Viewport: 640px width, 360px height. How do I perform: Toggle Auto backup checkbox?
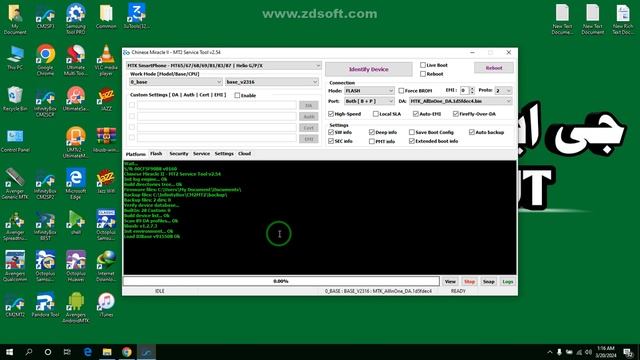point(472,132)
